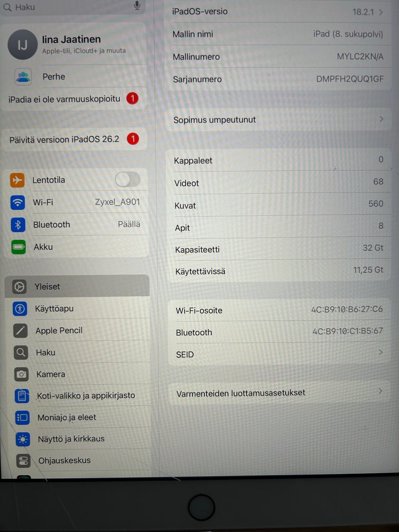Image resolution: width=399 pixels, height=532 pixels.
Task: Tap the Wi-Fi icon in sidebar
Action: tap(17, 202)
